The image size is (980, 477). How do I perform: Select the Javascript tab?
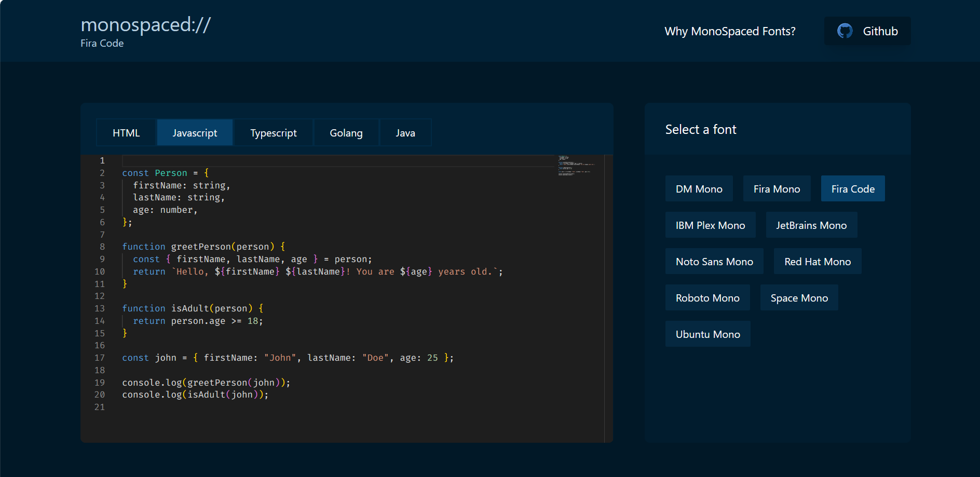195,133
